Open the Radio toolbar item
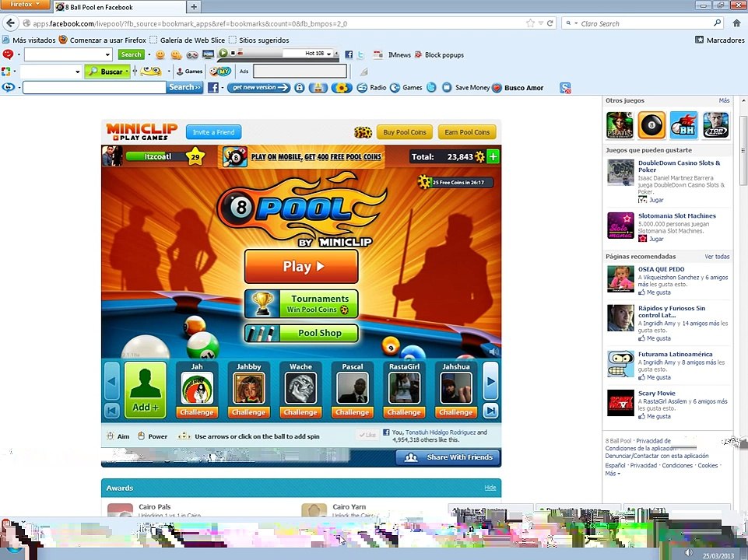 point(371,88)
